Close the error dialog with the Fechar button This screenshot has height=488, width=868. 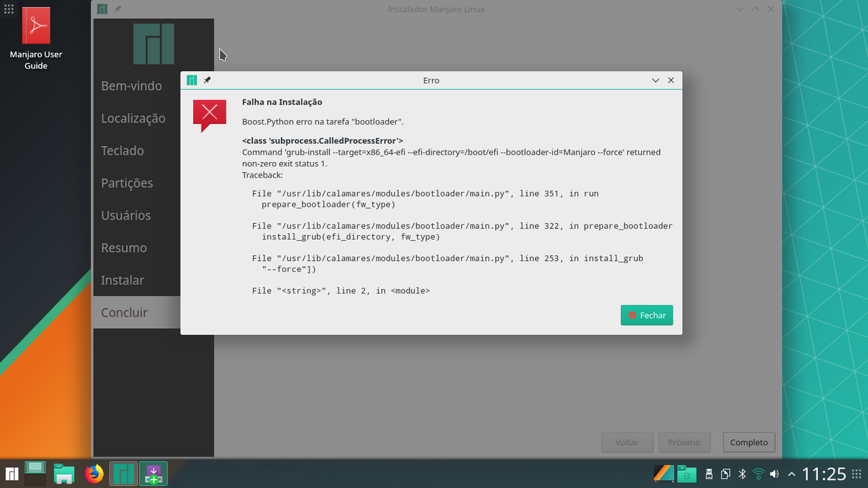(x=646, y=315)
